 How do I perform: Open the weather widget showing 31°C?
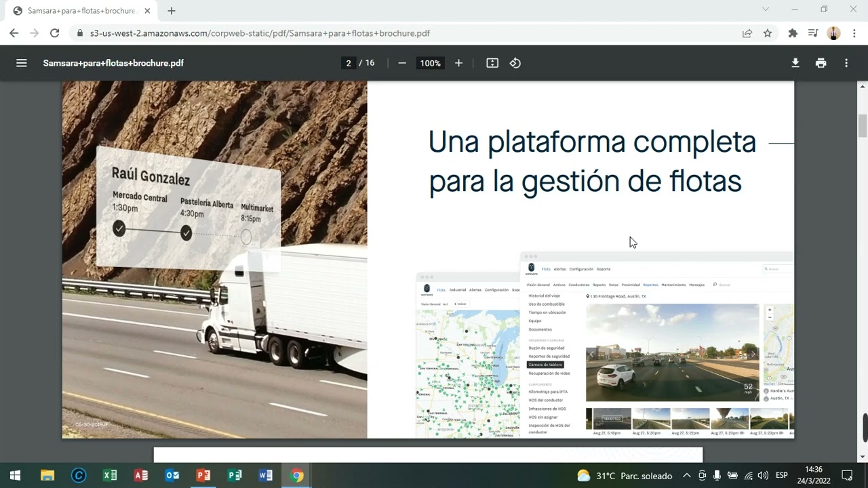625,476
